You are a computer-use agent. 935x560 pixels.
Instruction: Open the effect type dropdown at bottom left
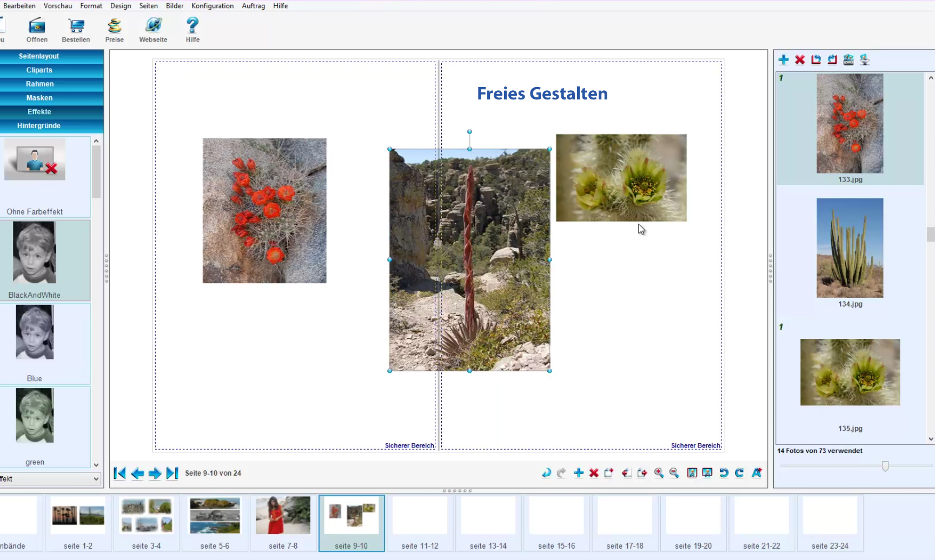50,479
